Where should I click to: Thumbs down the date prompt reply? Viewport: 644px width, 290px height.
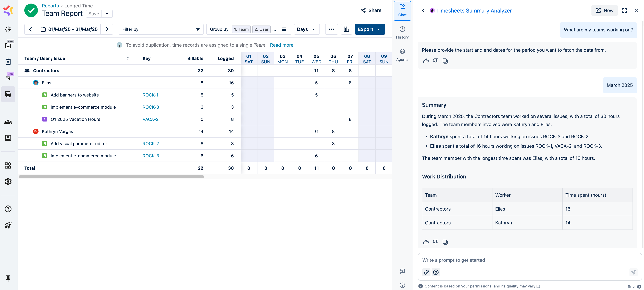tap(435, 61)
